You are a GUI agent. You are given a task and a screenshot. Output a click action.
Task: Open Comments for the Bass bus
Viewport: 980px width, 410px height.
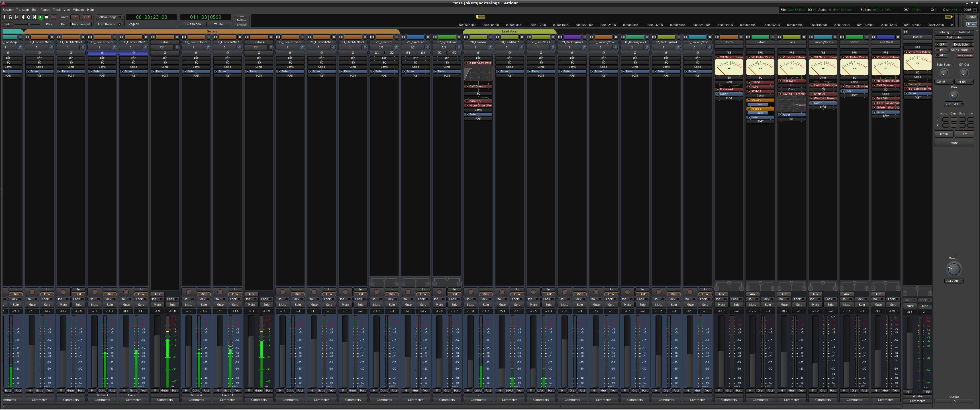click(x=791, y=400)
